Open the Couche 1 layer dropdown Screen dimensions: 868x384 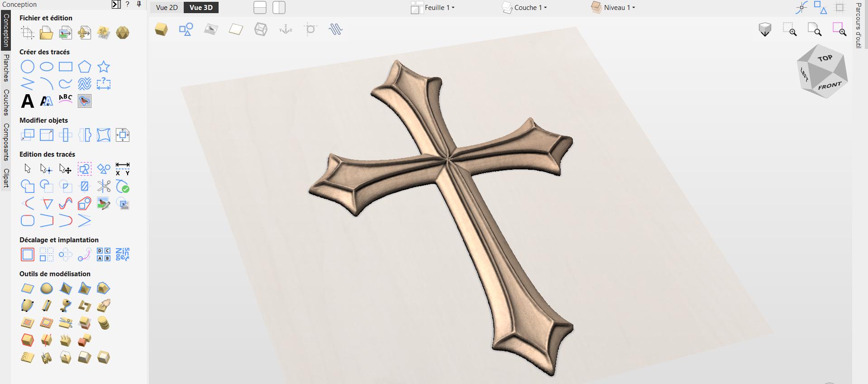(x=525, y=8)
